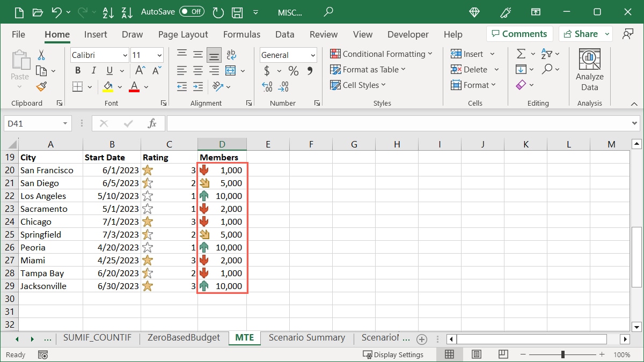The height and width of the screenshot is (362, 644).
Task: Open the Analyze Data tool
Action: [x=589, y=68]
